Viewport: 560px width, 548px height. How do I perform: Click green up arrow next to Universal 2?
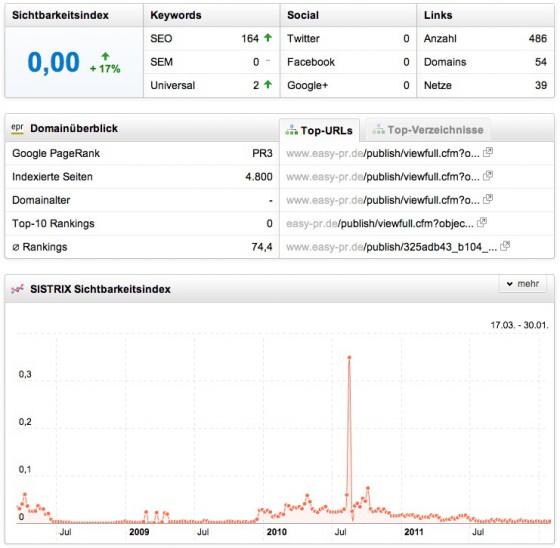click(x=268, y=84)
